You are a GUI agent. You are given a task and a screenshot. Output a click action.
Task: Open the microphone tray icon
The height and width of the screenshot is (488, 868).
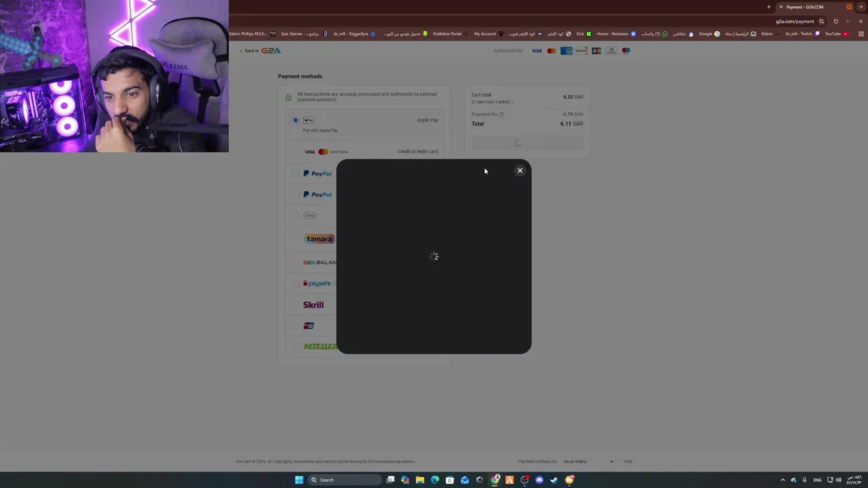coord(805,480)
